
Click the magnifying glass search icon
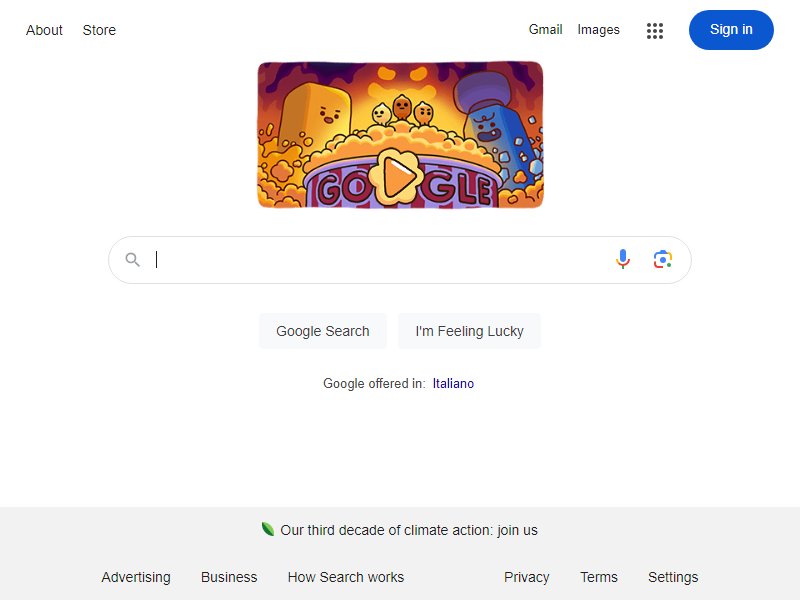(x=133, y=260)
